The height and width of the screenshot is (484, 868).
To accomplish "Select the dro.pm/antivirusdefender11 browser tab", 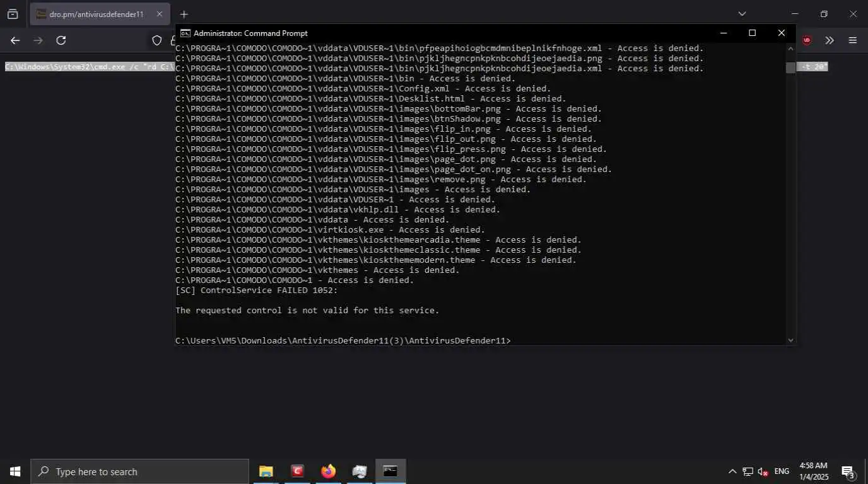I will 100,14.
